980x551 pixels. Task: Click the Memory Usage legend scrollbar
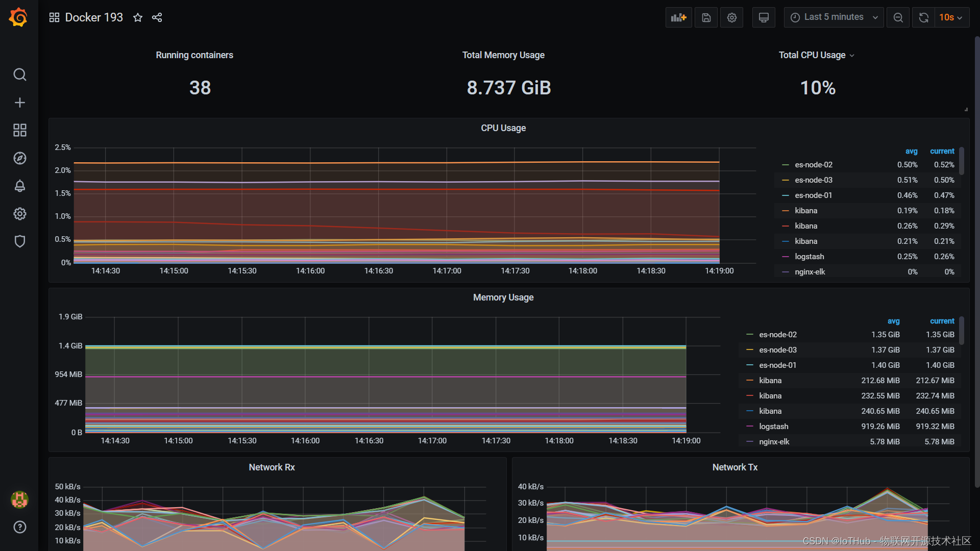click(x=962, y=331)
